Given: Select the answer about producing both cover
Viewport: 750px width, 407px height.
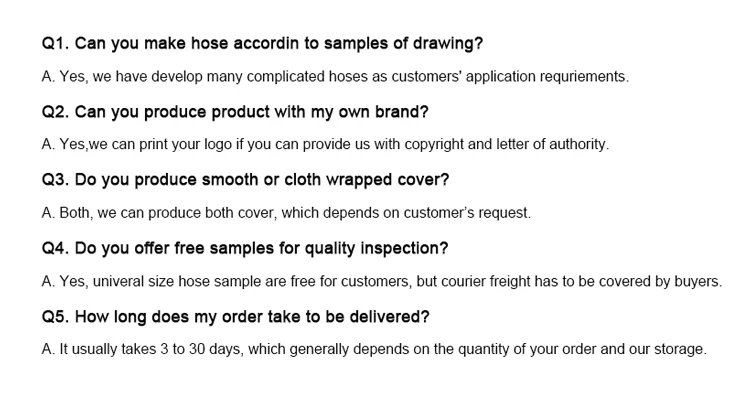Looking at the screenshot, I should point(286,212).
